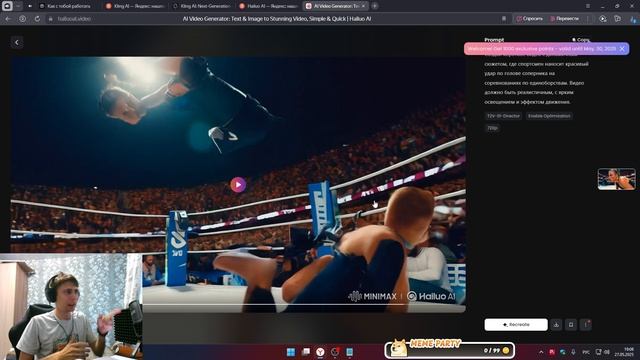Copy the prompt text
640x360 pixels.
pos(581,40)
